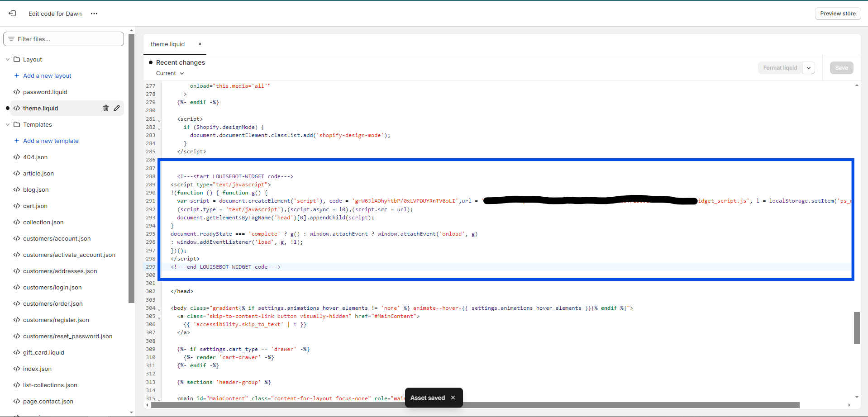The height and width of the screenshot is (417, 868).
Task: Open customers/addresses.json file
Action: 60,271
